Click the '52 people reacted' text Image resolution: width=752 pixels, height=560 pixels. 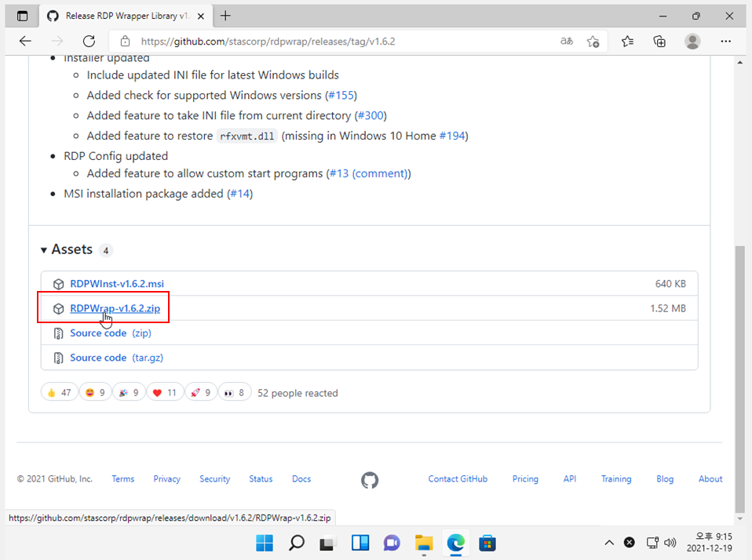(x=298, y=393)
